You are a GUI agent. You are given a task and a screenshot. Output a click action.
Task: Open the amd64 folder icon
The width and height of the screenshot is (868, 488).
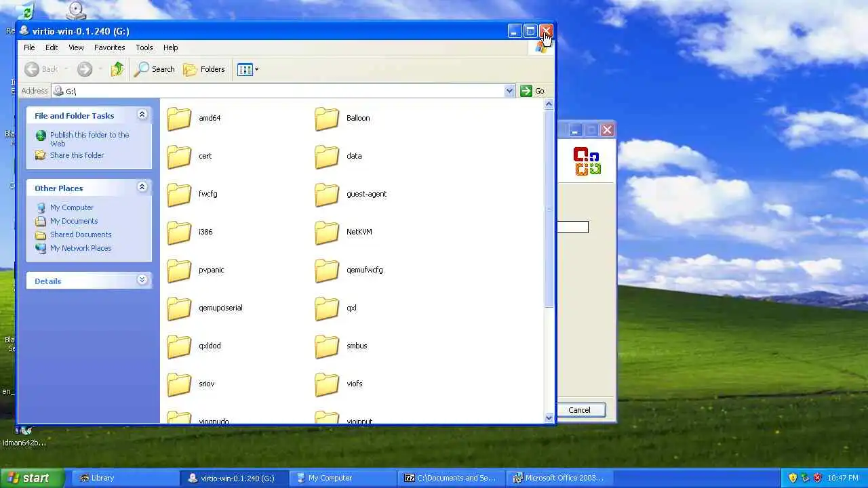[x=180, y=119]
